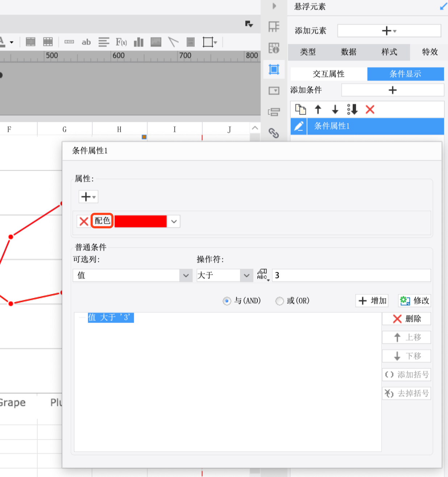Remove the 配色 attribute with its red X
448x477 pixels.
click(84, 221)
